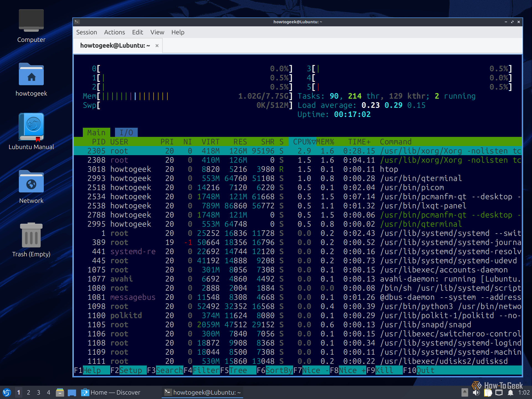
Task: Open the notifications bell tray icon
Action: 510,393
